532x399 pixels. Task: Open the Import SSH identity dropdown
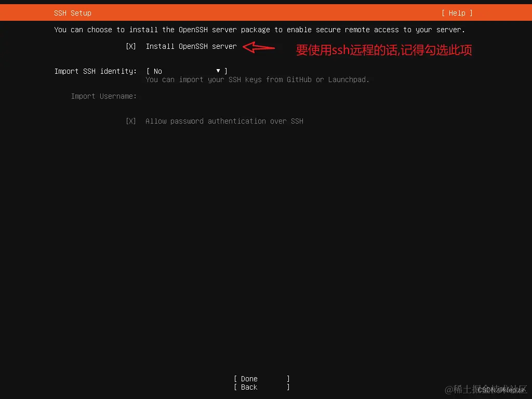[187, 71]
